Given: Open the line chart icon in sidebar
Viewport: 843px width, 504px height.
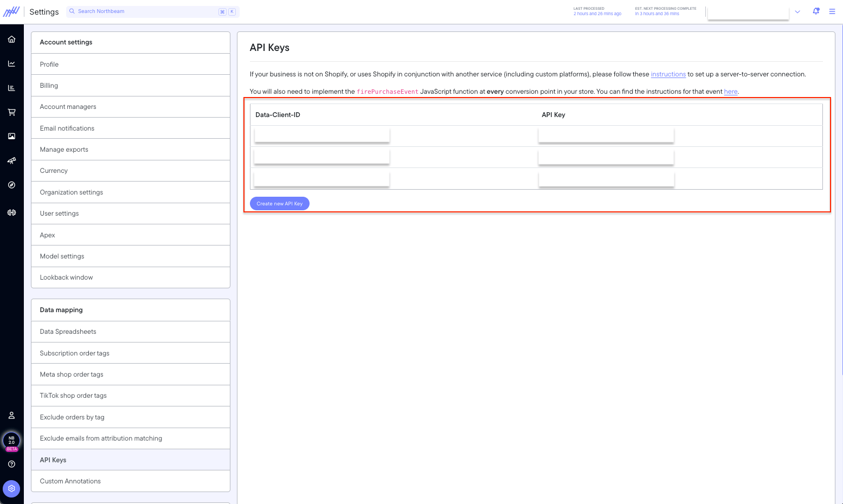Looking at the screenshot, I should click(x=11, y=63).
